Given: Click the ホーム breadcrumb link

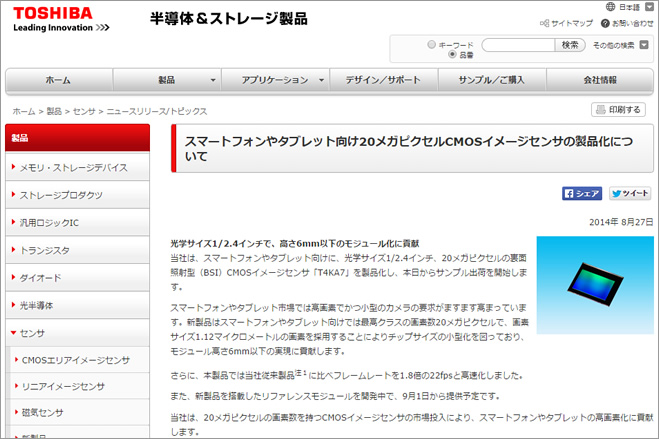Looking at the screenshot, I should 24,111.
